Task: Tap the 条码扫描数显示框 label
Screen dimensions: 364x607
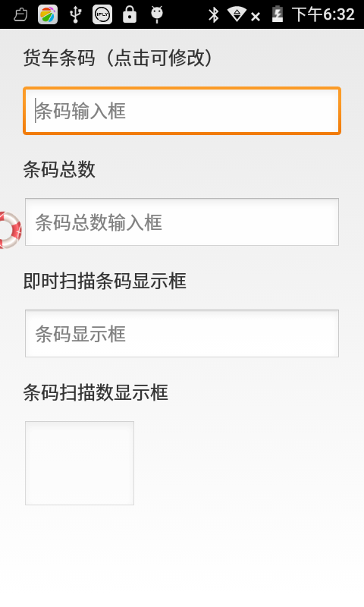Action: click(96, 392)
